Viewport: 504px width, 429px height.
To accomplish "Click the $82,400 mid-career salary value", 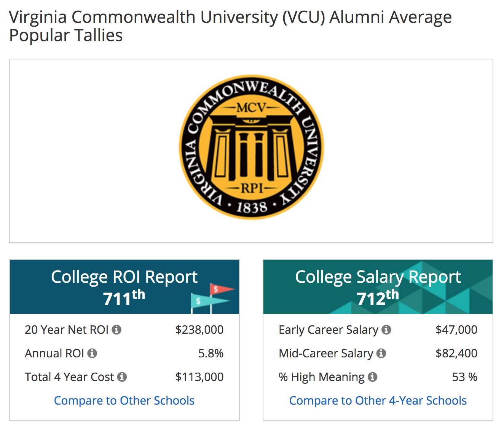I will tap(456, 353).
